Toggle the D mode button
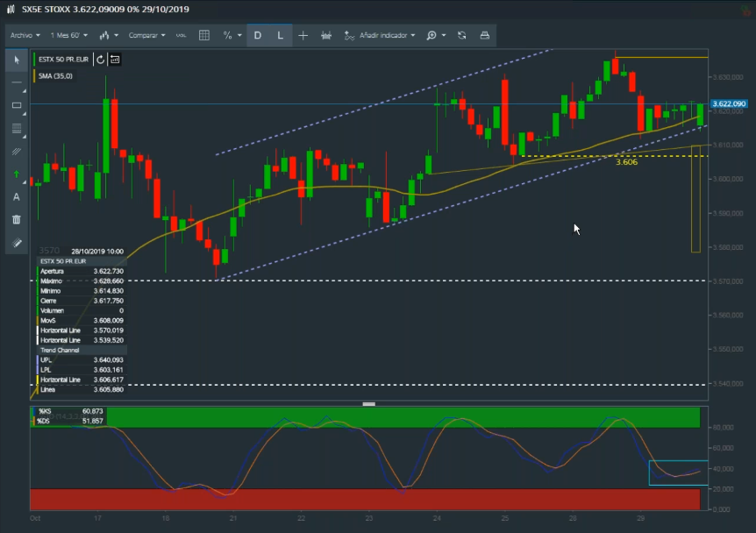Image resolution: width=756 pixels, height=533 pixels. (x=258, y=36)
